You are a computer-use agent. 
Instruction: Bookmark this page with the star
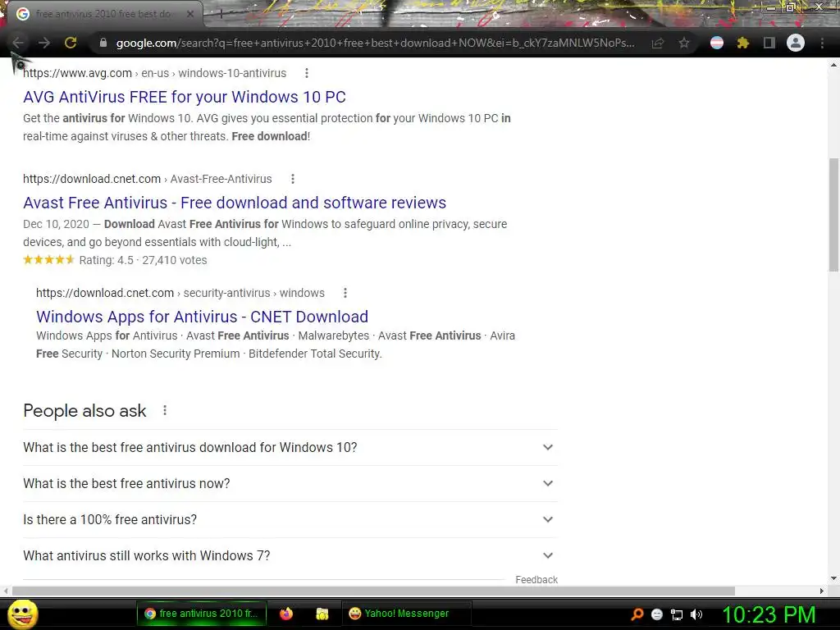[x=683, y=43]
